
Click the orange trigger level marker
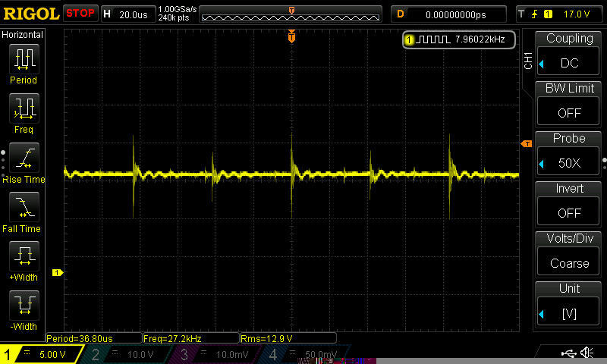526,143
